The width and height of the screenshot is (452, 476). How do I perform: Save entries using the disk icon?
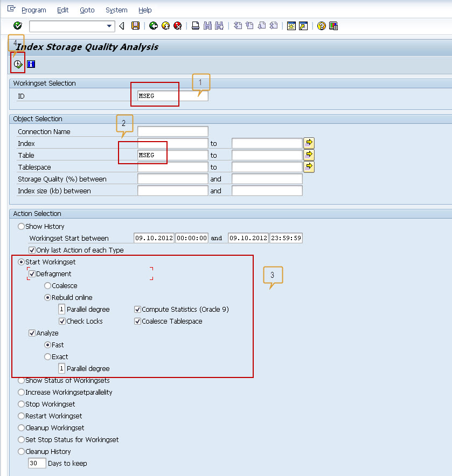point(136,25)
